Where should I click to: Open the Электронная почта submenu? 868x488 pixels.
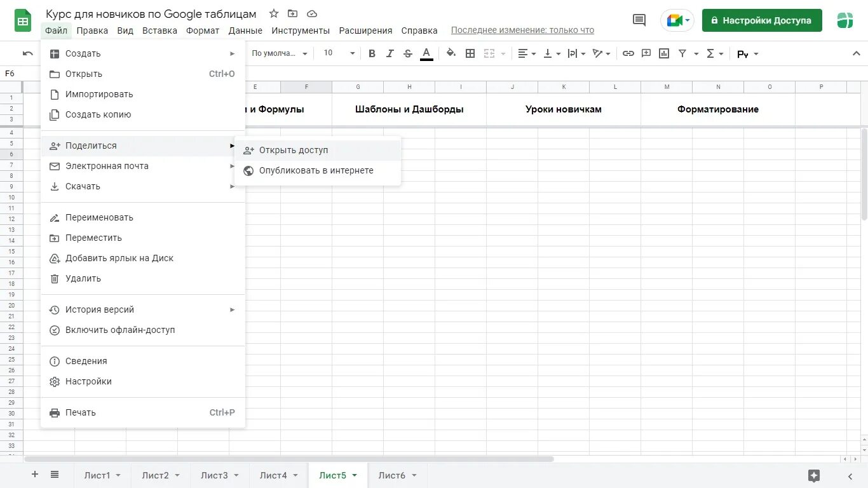pyautogui.click(x=143, y=166)
